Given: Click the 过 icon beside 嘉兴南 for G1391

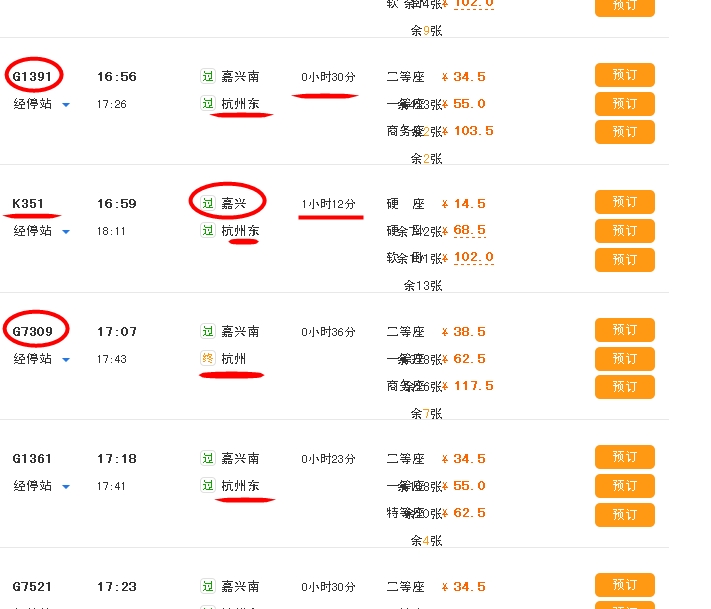Looking at the screenshot, I should click(x=208, y=77).
